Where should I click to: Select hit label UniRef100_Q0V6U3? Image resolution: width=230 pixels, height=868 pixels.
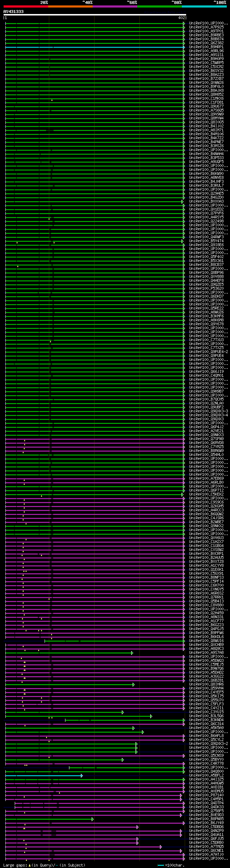coord(206,538)
